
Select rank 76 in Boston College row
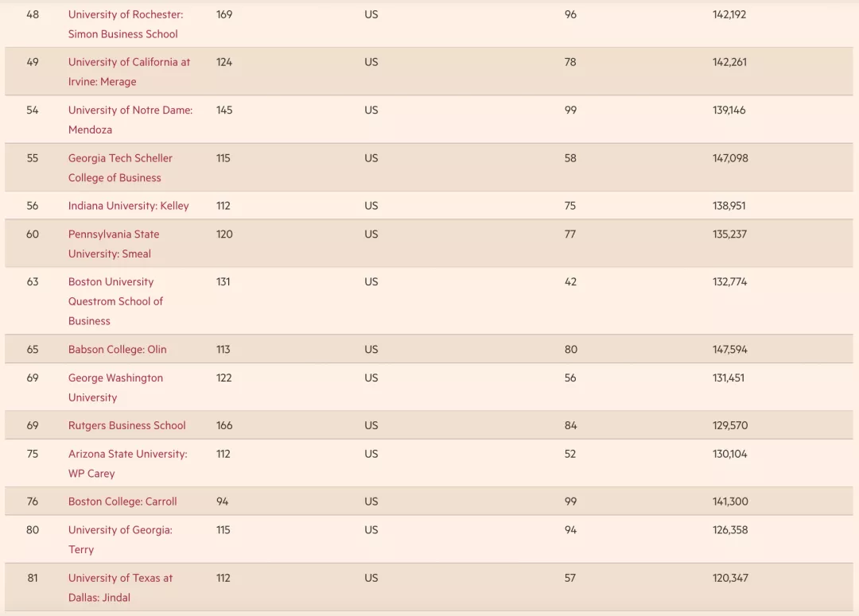(x=33, y=502)
